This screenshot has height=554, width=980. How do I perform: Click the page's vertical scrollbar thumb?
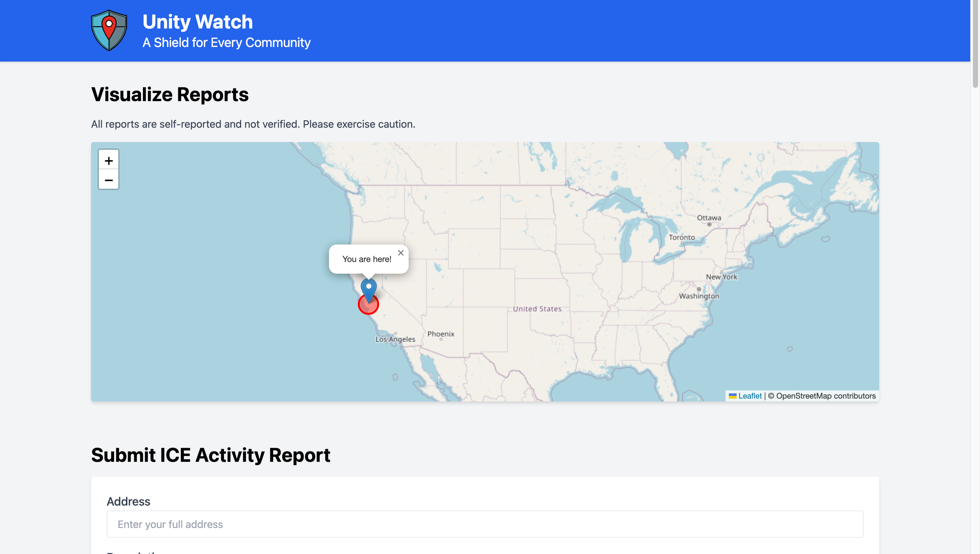pyautogui.click(x=975, y=44)
